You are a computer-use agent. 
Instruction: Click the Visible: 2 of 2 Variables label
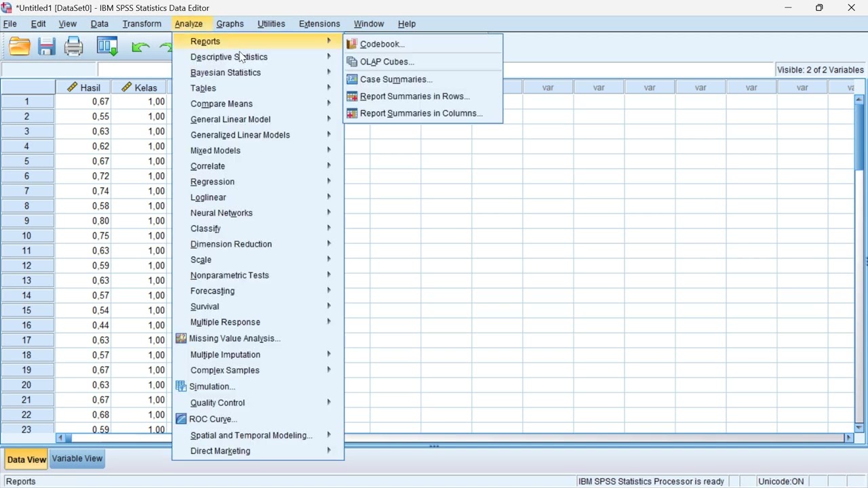(x=821, y=70)
